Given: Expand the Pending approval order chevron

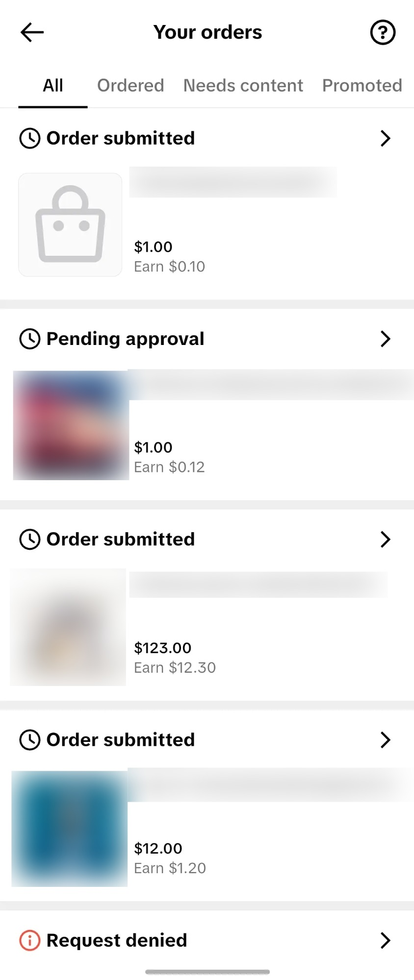Looking at the screenshot, I should coord(386,339).
